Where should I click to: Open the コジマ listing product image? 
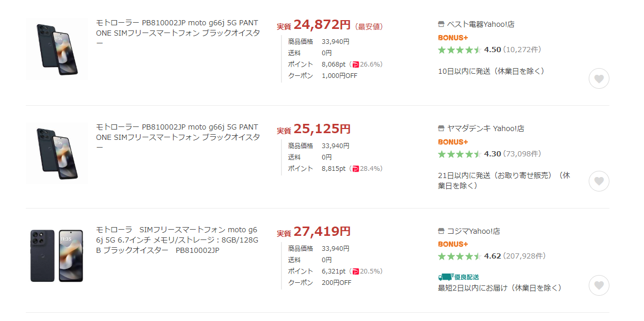tap(57, 256)
